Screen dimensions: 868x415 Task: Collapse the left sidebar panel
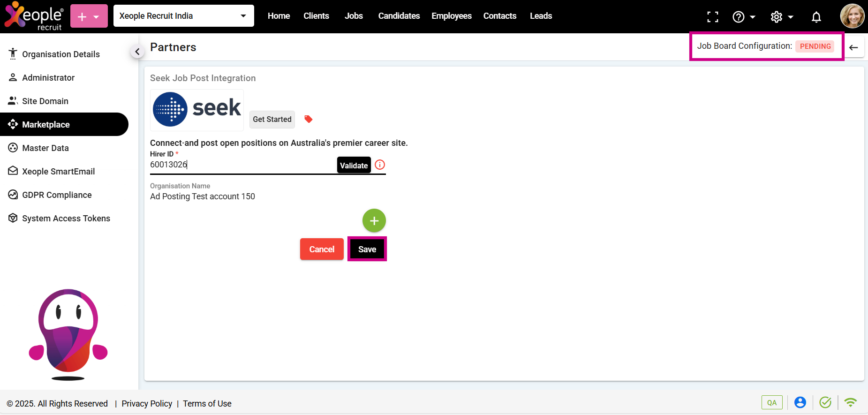[x=137, y=52]
